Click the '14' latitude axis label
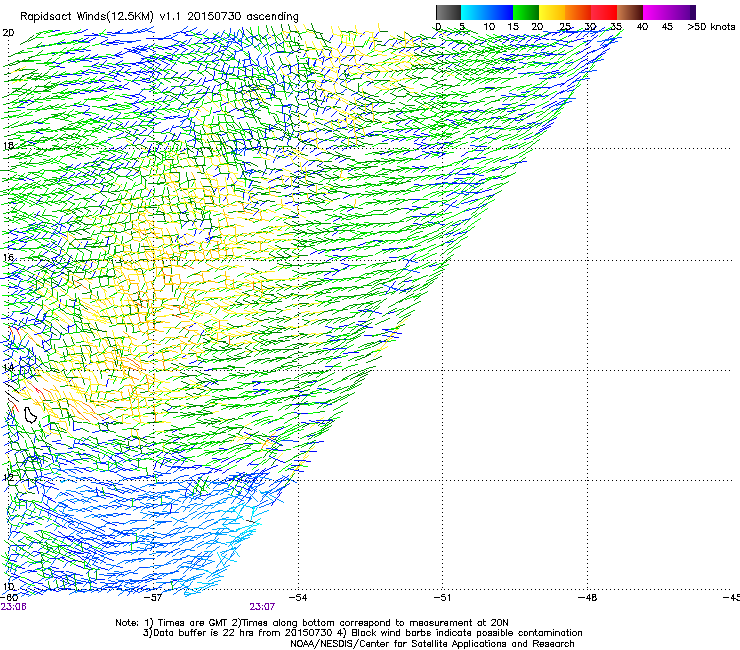Viewport: 740px width, 650px height. pyautogui.click(x=8, y=368)
